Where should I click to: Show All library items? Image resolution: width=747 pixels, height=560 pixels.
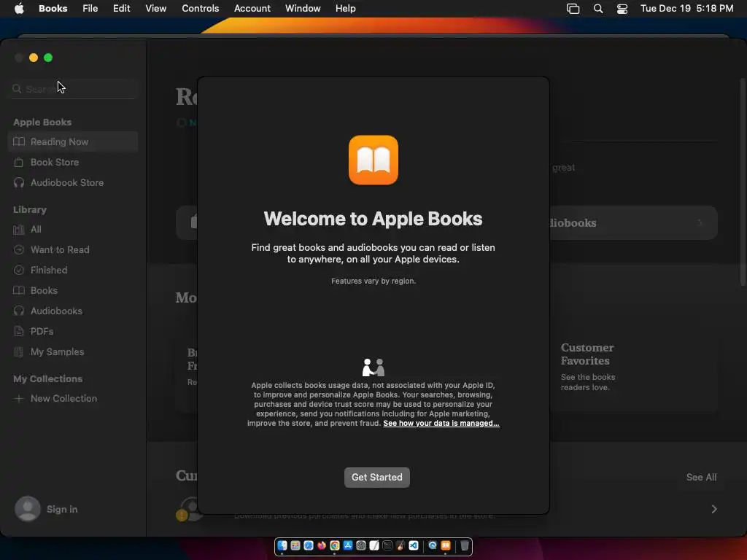tap(73, 229)
